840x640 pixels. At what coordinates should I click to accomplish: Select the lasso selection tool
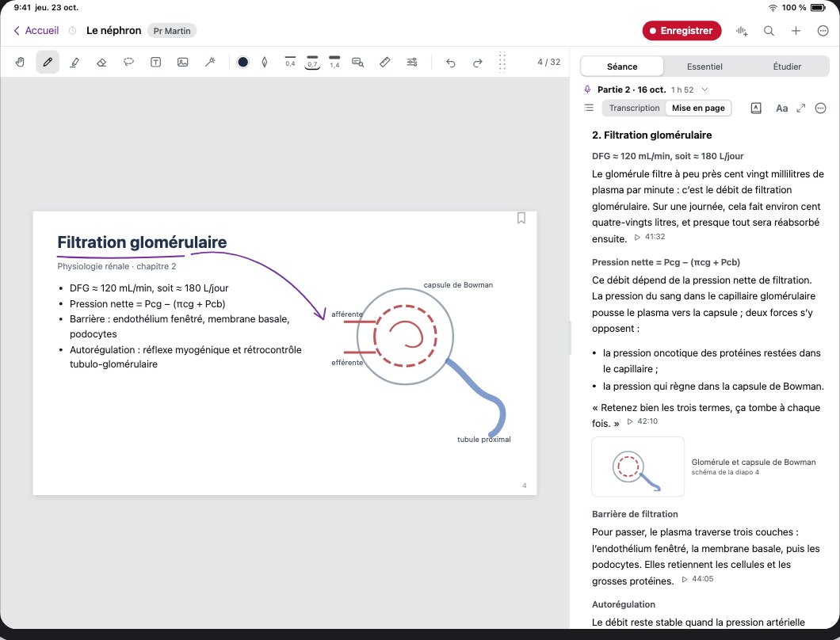128,62
